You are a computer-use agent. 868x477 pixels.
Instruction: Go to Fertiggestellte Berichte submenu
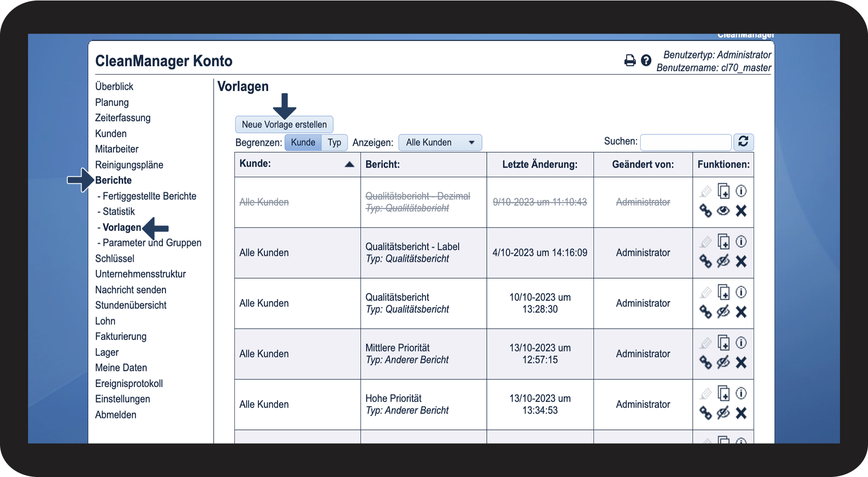[149, 196]
